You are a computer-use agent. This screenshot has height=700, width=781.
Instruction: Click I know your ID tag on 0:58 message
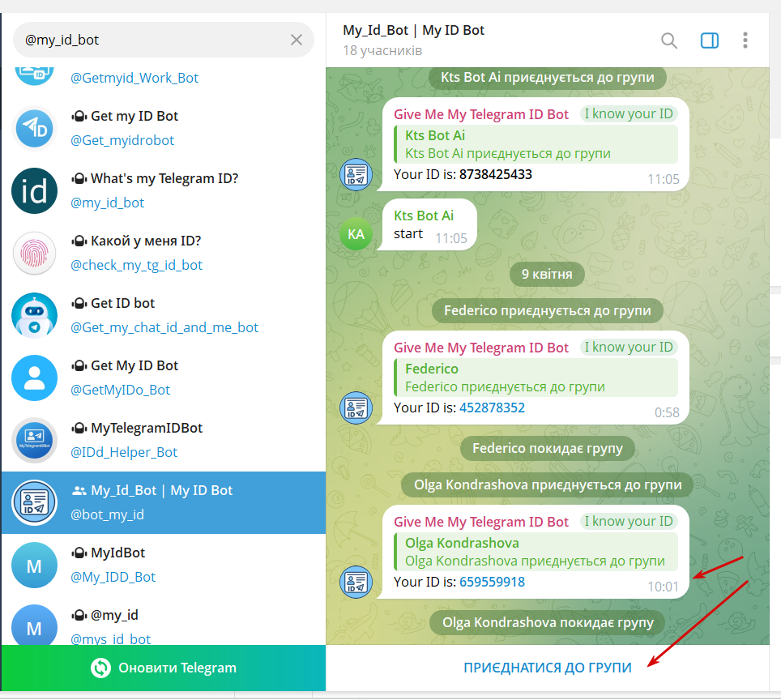tap(629, 348)
